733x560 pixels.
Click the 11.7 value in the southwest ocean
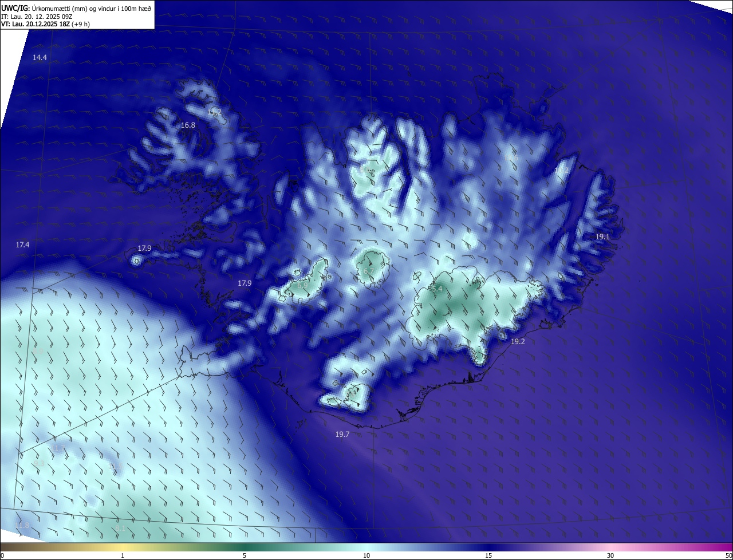point(59,448)
